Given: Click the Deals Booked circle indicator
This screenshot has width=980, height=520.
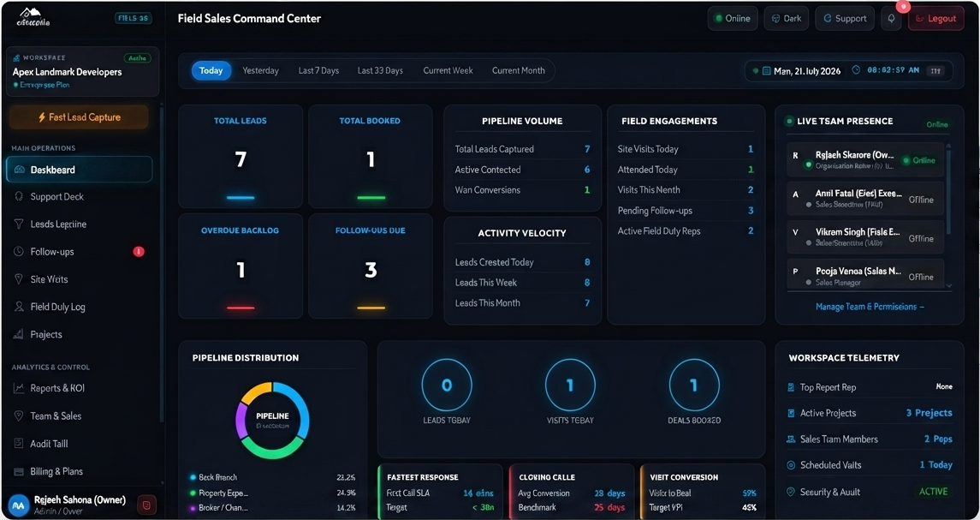Looking at the screenshot, I should [694, 385].
